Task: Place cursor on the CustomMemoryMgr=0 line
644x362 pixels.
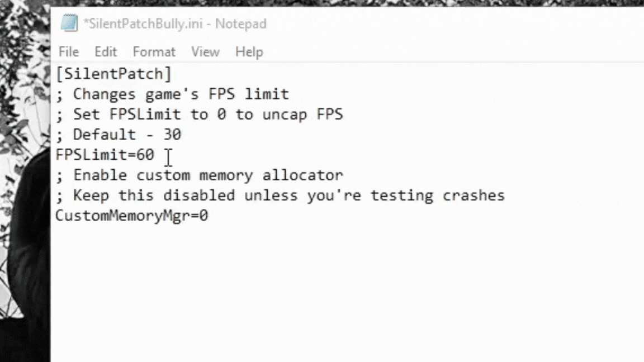Action: point(131,216)
